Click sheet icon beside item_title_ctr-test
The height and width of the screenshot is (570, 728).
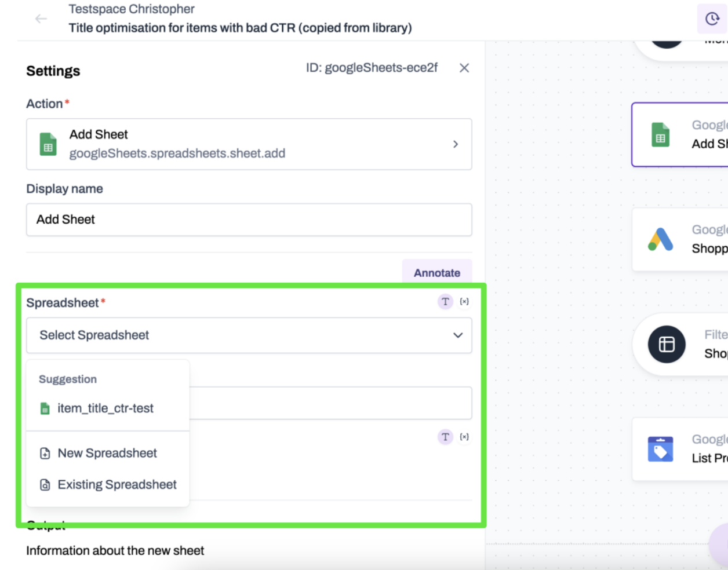point(45,408)
